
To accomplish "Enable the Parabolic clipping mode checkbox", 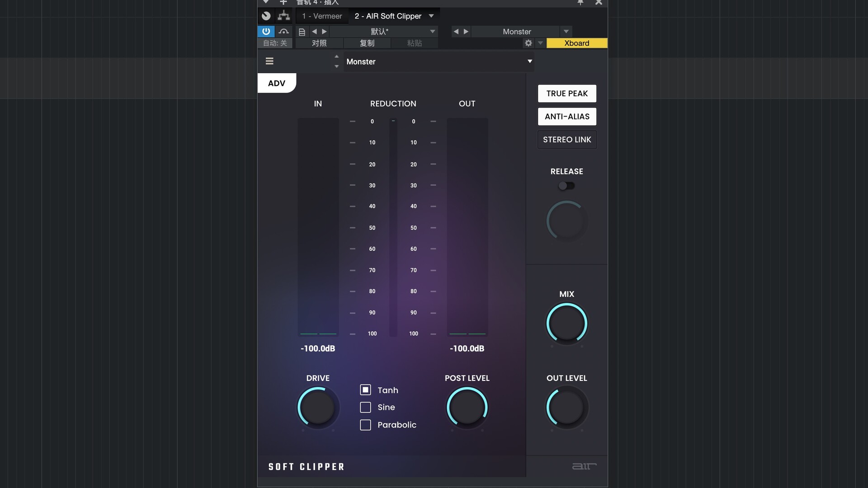I will coord(365,425).
